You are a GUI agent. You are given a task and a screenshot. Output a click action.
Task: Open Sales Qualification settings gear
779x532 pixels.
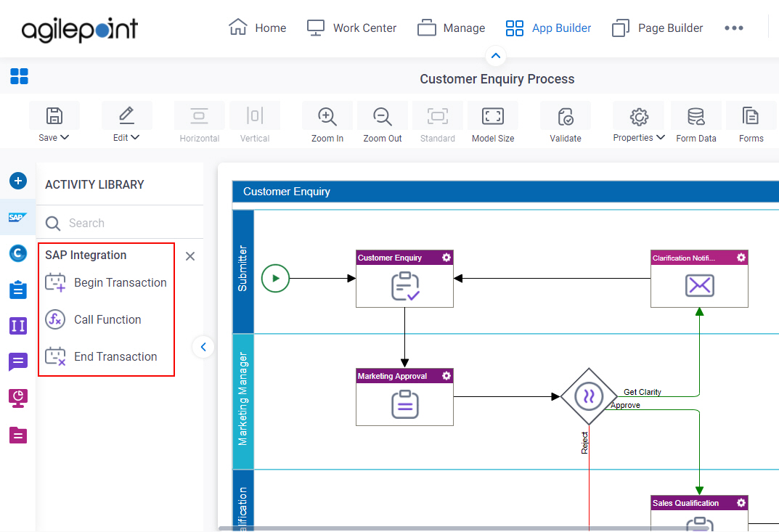coord(741,503)
